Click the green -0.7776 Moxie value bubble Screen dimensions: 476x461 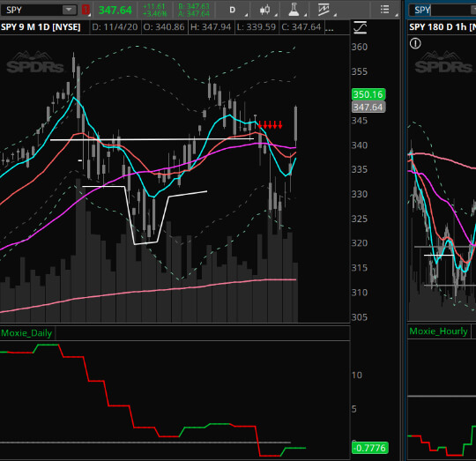pyautogui.click(x=369, y=448)
